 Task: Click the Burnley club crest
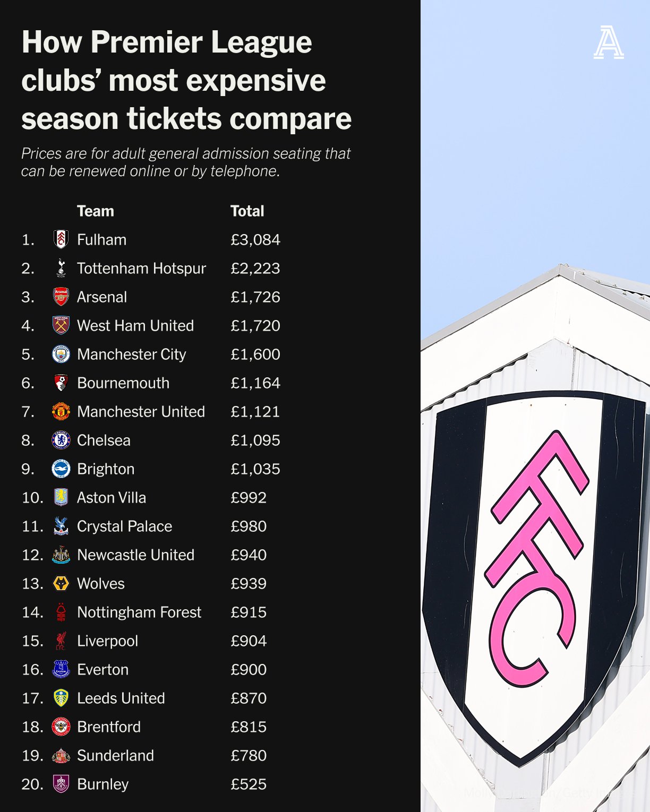[x=61, y=784]
